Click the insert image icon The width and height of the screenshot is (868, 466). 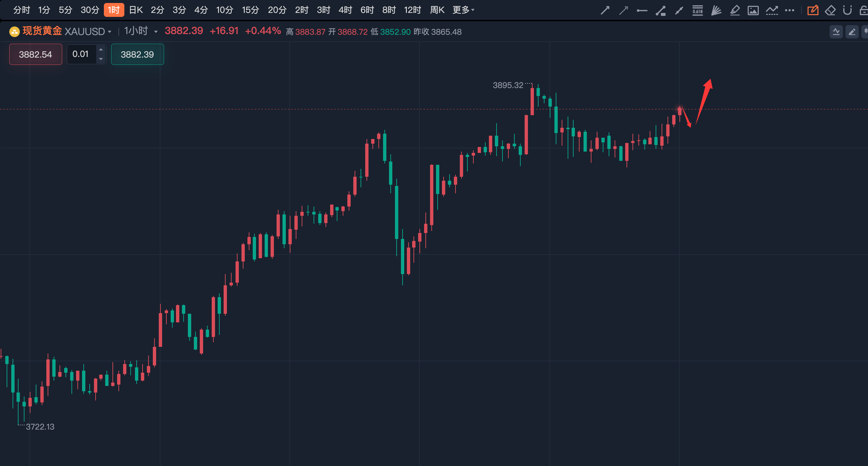pyautogui.click(x=753, y=11)
